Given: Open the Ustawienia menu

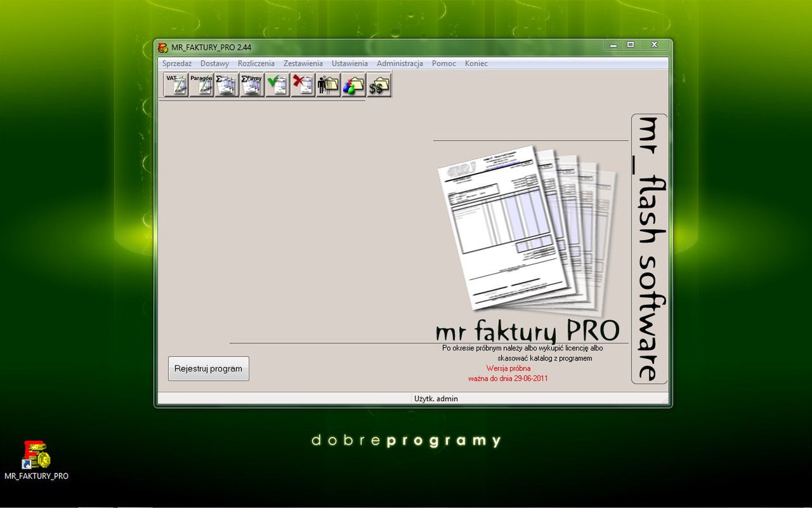Looking at the screenshot, I should click(x=350, y=63).
